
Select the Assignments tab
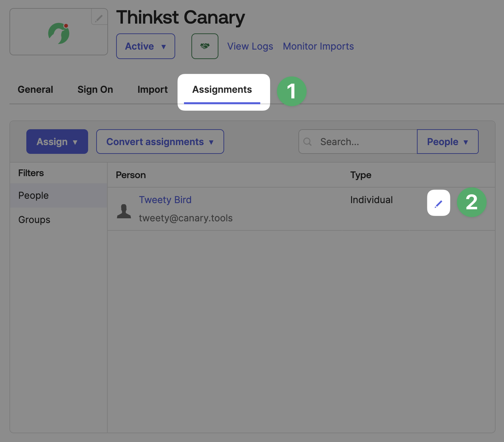pos(222,90)
